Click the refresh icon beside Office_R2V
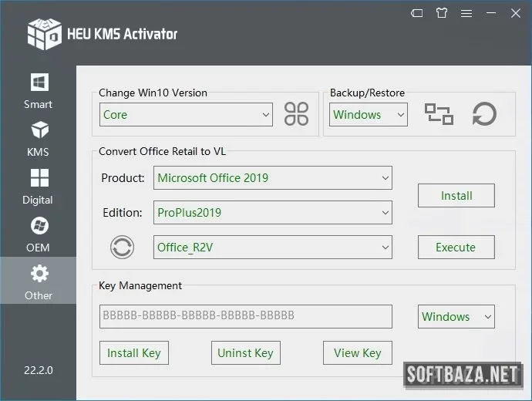 tap(122, 248)
